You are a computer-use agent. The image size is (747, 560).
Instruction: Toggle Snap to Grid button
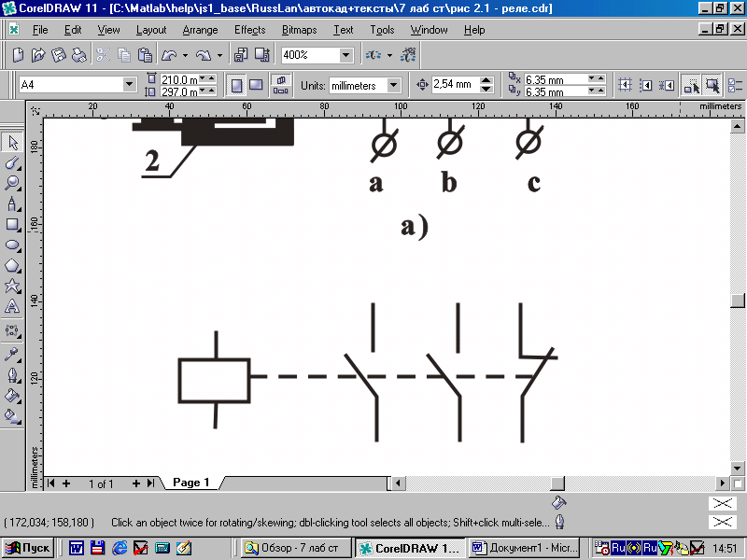point(625,85)
